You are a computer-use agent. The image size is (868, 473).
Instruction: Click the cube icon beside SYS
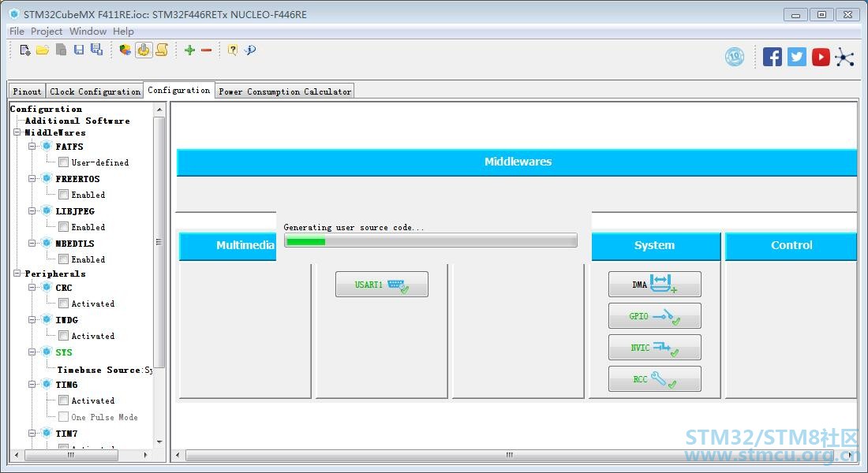pyautogui.click(x=47, y=352)
